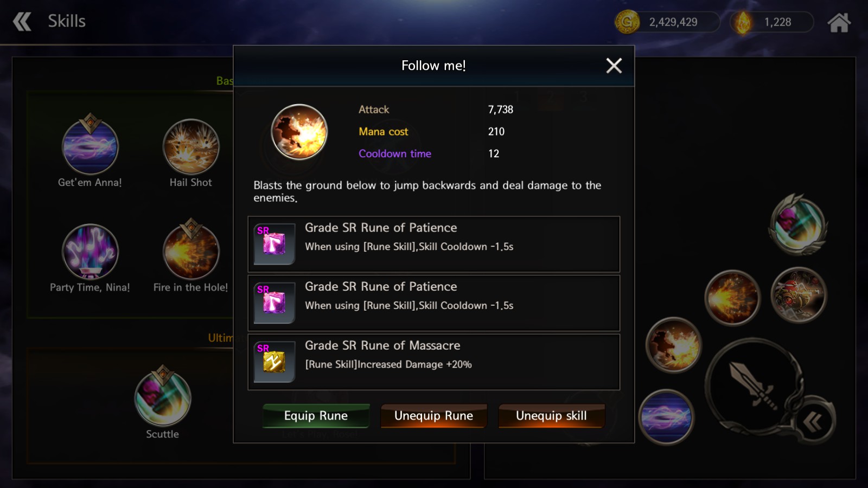Screen dimensions: 868x488
Task: Select the Rune of Massacre slot
Action: [x=434, y=362]
